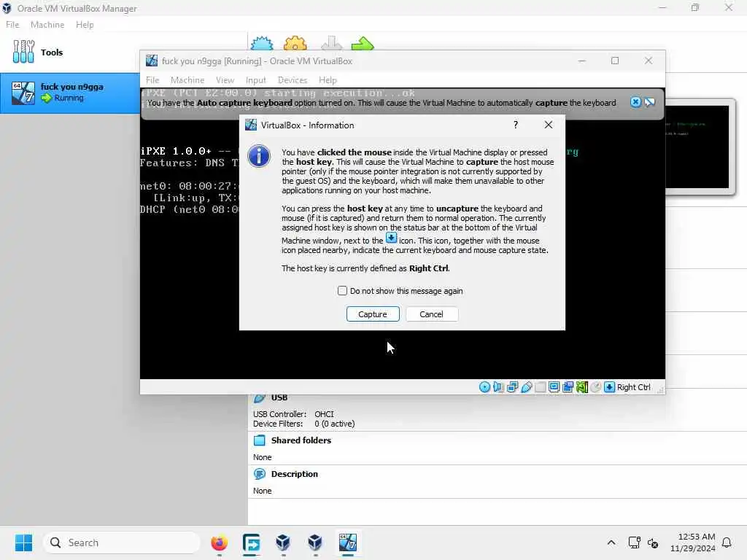Click the USB section icon in Manager details

[260, 397]
